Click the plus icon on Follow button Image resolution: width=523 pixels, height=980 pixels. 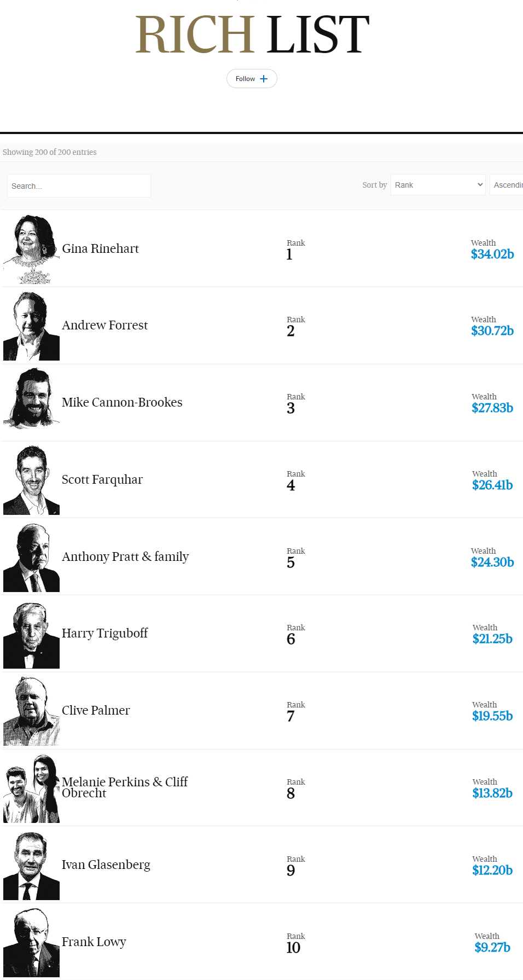click(264, 79)
